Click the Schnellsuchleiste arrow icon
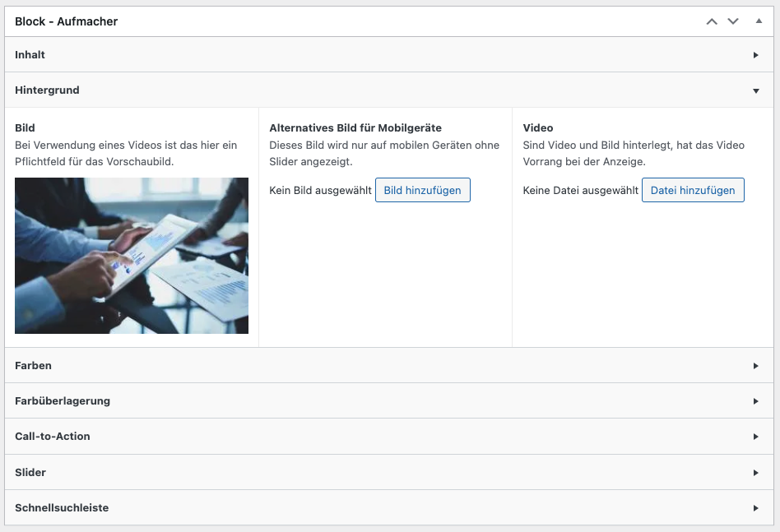 tap(755, 508)
